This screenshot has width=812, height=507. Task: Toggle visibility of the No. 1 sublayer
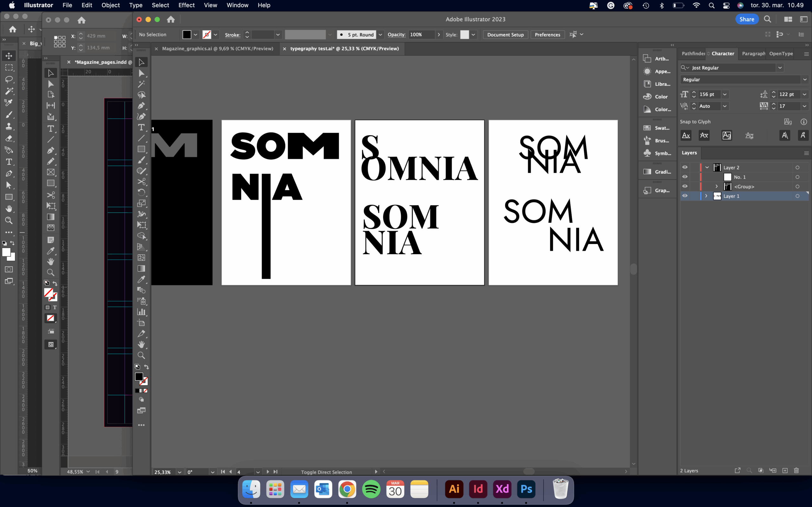click(x=685, y=177)
